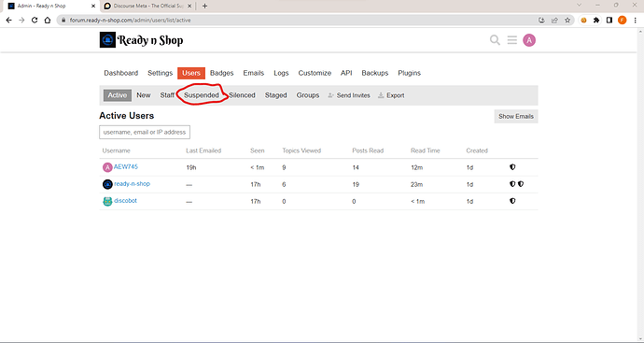Open the browser side panel icon
The image size is (644, 343).
[x=609, y=20]
